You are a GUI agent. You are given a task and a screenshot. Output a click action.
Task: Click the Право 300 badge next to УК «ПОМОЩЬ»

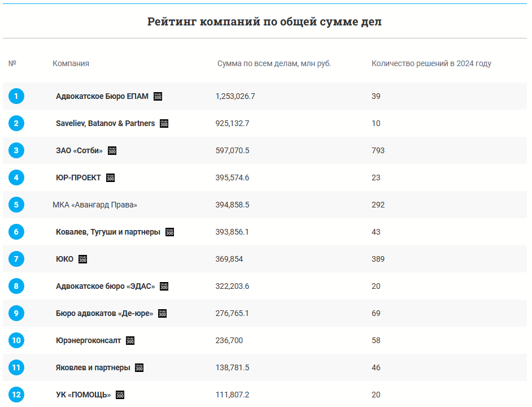click(x=120, y=395)
